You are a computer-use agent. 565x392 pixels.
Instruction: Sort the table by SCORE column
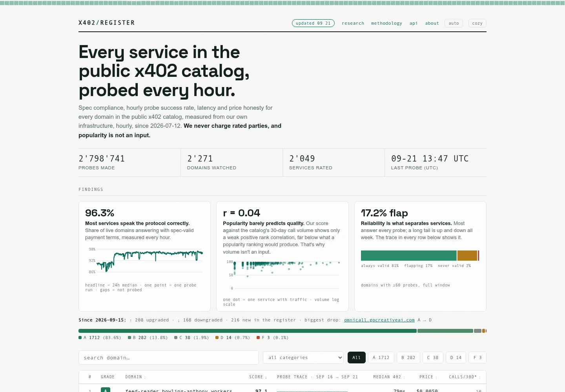tap(258, 377)
